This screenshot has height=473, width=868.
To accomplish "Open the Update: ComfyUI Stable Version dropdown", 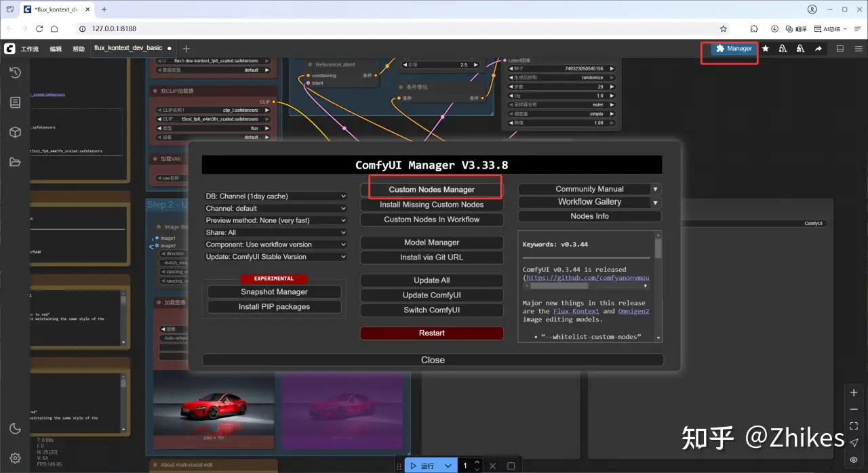I will pos(275,257).
